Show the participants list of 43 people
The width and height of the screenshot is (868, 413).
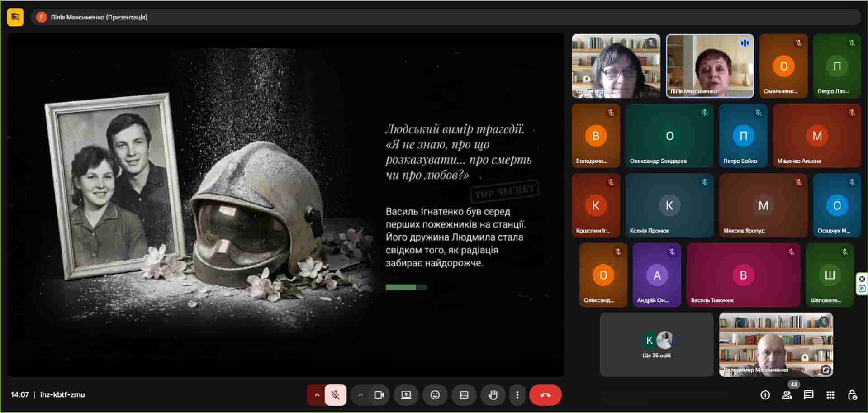[787, 395]
